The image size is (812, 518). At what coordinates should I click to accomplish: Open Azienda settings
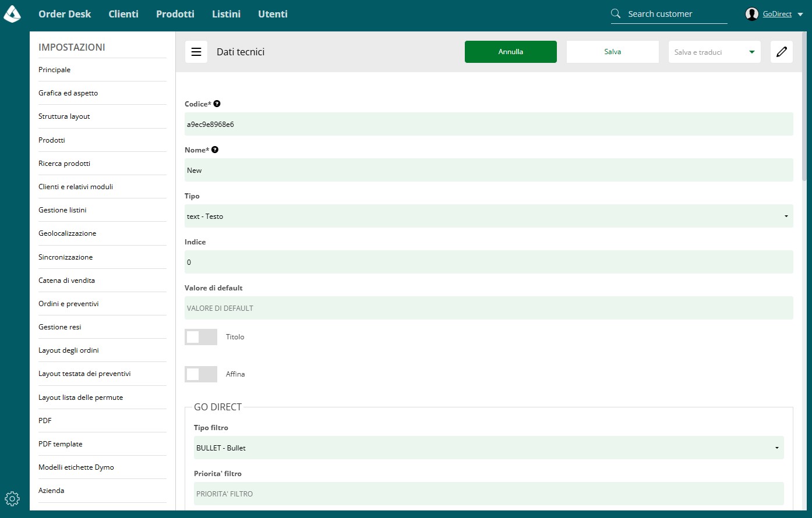[103, 491]
